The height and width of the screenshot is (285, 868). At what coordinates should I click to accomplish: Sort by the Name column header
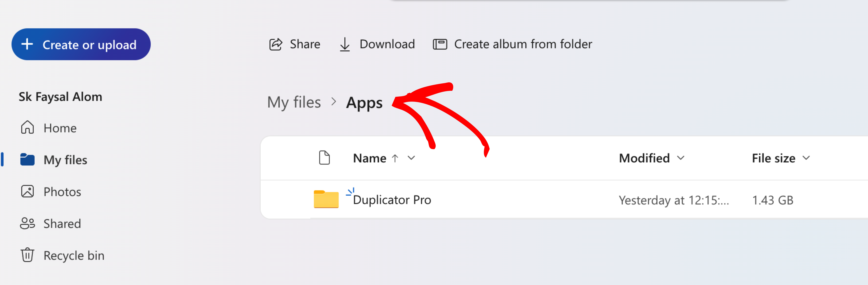(370, 158)
